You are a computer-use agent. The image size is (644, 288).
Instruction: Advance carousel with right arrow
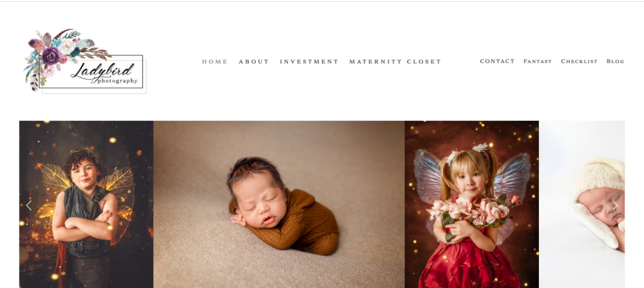point(615,206)
